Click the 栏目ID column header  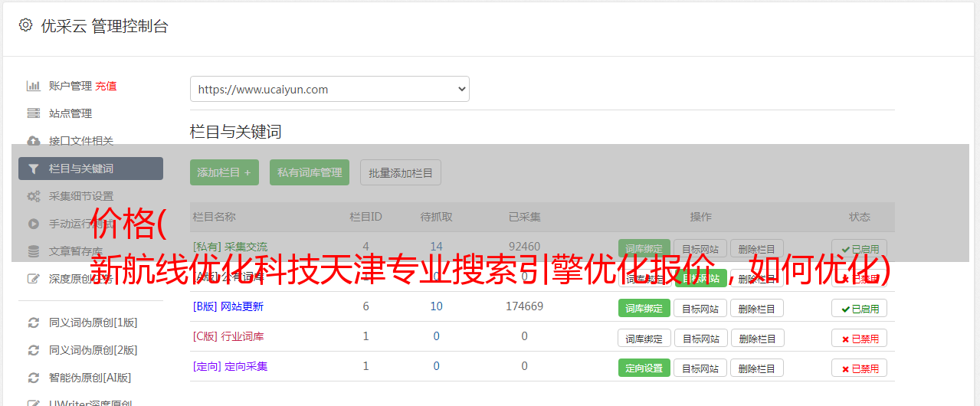click(x=365, y=217)
